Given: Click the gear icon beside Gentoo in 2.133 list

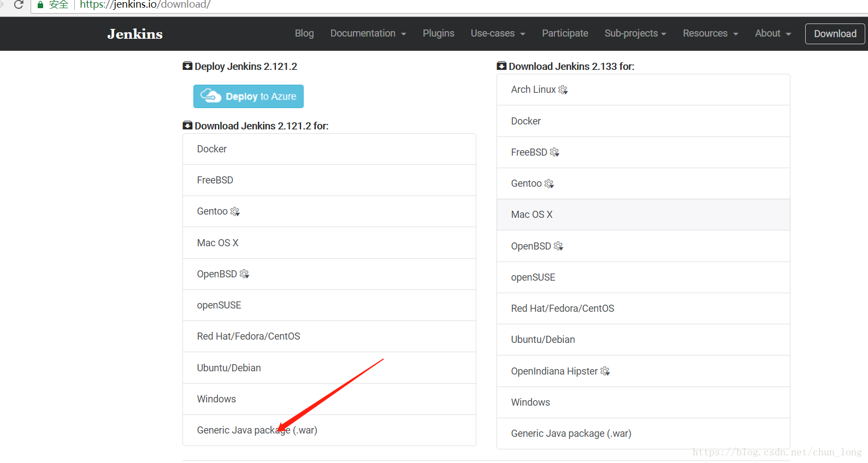Looking at the screenshot, I should 549,183.
